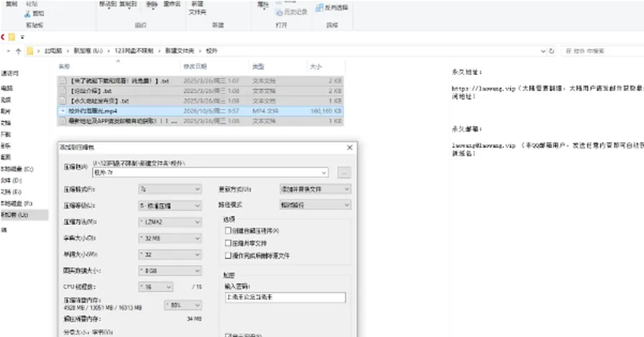Click the 反向选择 invert selection icon
Screen dimensions: 644x337
point(319,8)
